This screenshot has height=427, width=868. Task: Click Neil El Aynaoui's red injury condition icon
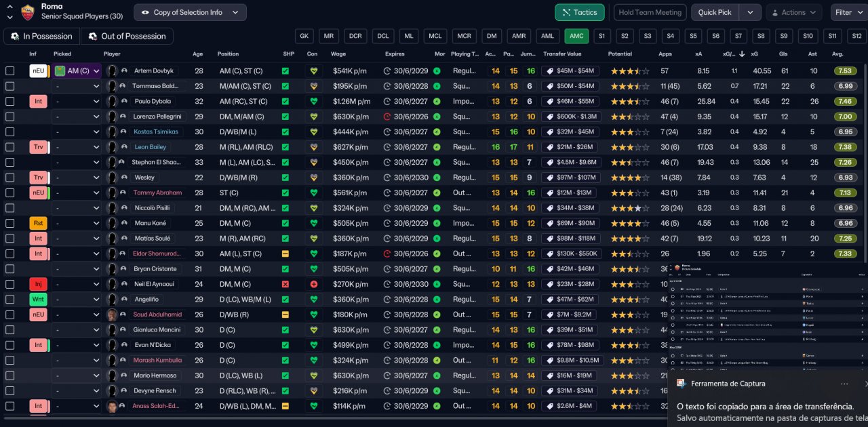[313, 285]
